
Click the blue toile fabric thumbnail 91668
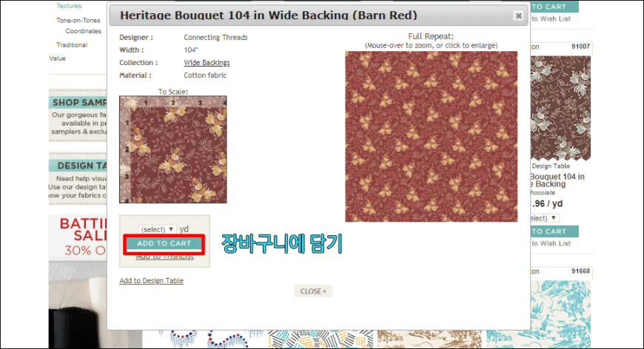click(560, 314)
